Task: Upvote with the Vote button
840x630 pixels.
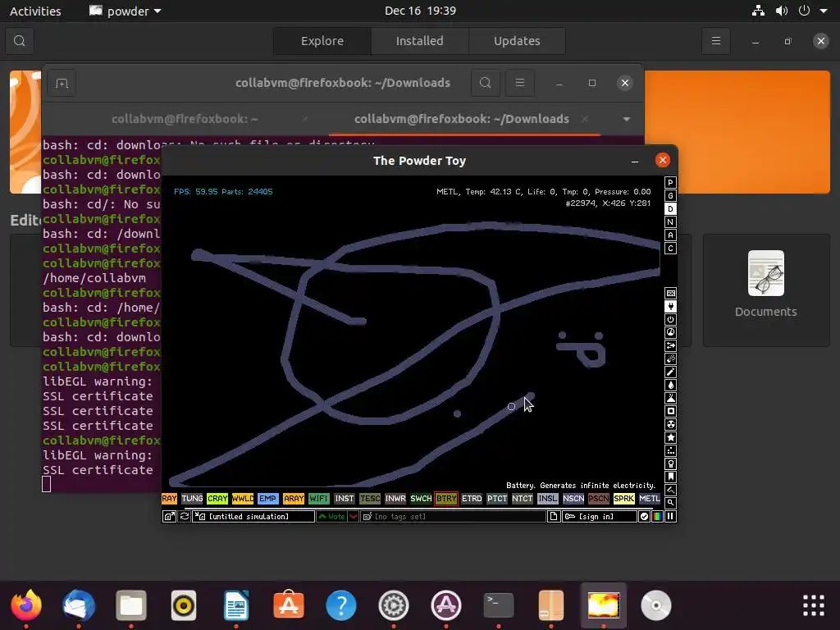Action: click(x=331, y=517)
